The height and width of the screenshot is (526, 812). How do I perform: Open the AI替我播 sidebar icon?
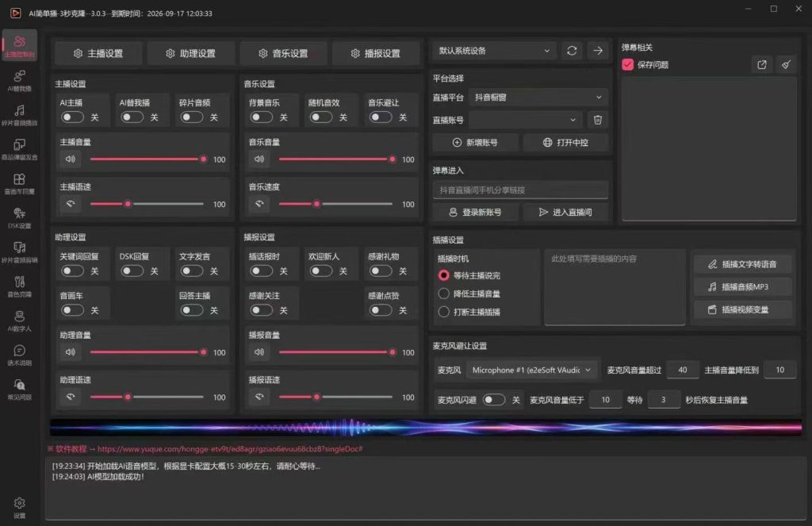(20, 80)
